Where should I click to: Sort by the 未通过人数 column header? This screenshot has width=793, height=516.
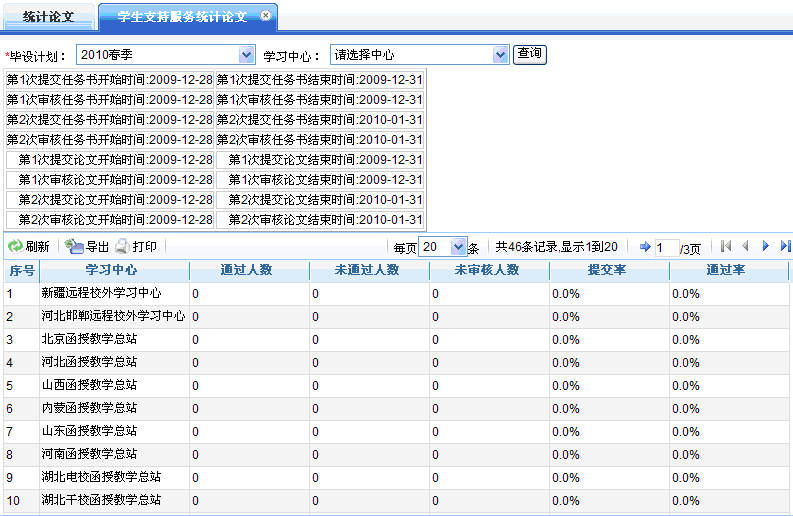(369, 270)
